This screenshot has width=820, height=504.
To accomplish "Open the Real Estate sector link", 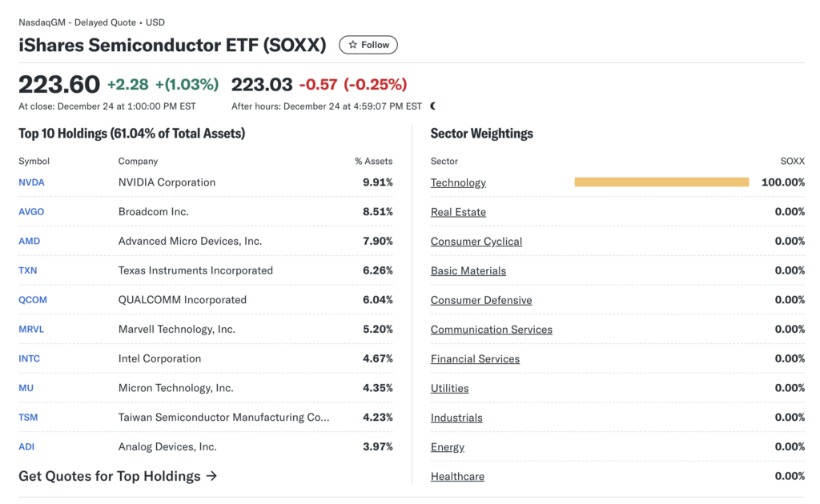I will pyautogui.click(x=458, y=212).
